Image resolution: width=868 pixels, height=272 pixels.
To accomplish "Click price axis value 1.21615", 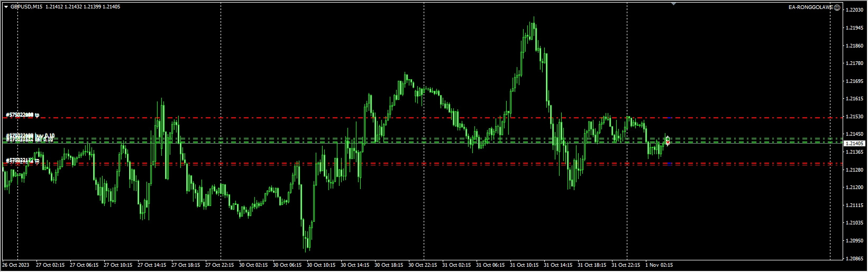I will pos(855,99).
